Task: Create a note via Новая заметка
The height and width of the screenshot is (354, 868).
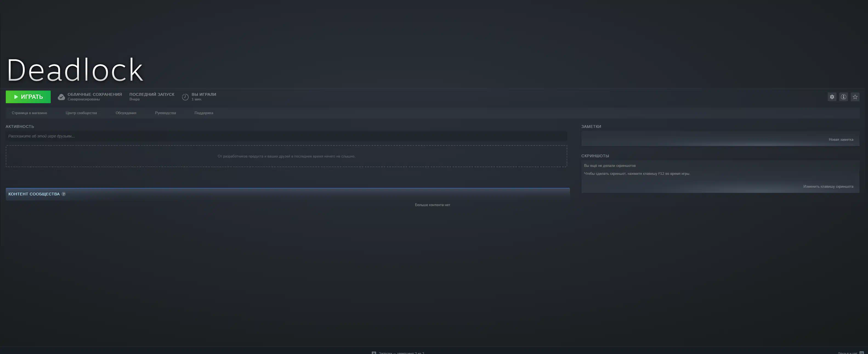Action: coord(841,140)
